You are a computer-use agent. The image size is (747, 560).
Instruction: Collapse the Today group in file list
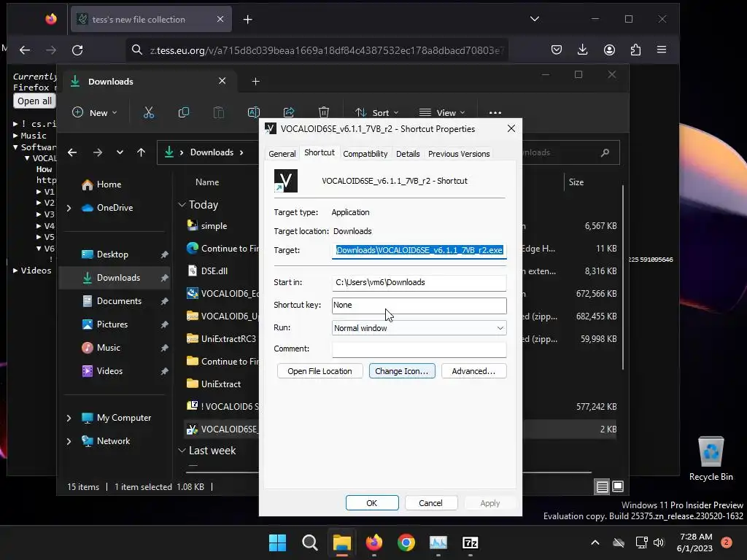pos(182,205)
